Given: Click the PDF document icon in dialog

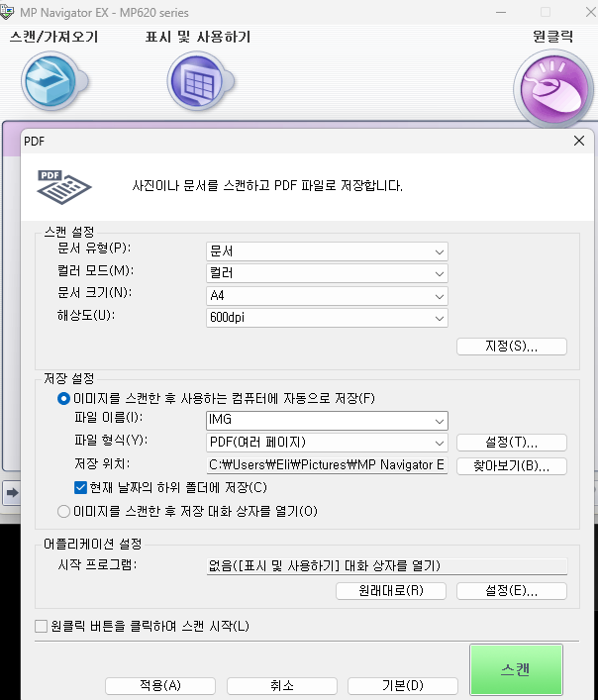Looking at the screenshot, I should 63,185.
